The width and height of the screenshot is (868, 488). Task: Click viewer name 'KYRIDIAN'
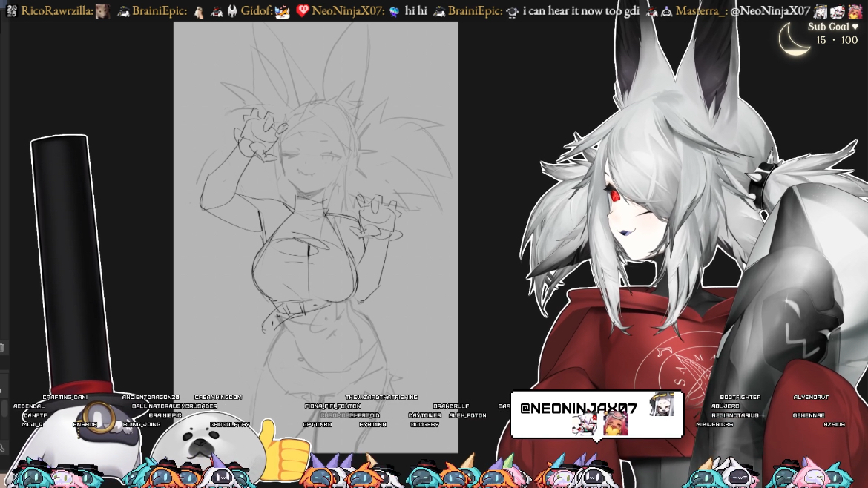pyautogui.click(x=372, y=424)
